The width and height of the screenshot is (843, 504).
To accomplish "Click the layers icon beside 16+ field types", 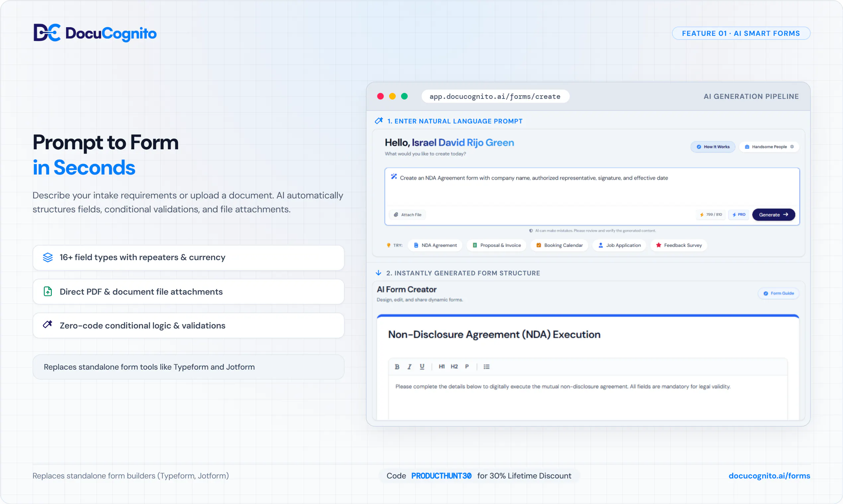I will point(48,257).
